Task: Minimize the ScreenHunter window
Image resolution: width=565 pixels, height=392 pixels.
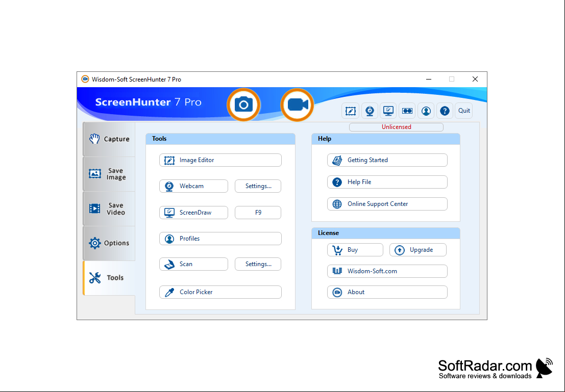Action: (x=429, y=79)
